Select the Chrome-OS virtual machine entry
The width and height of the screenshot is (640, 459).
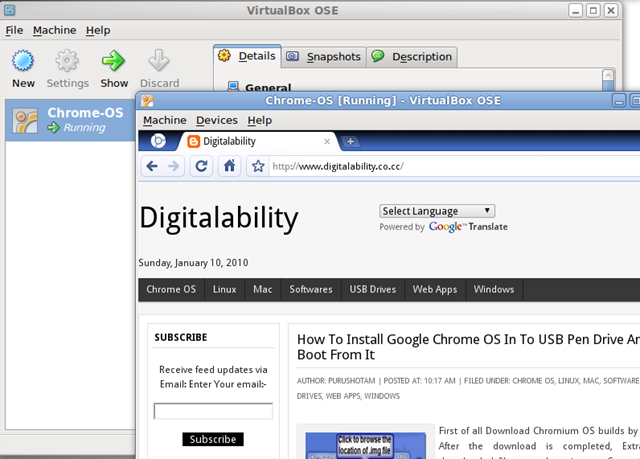70,120
